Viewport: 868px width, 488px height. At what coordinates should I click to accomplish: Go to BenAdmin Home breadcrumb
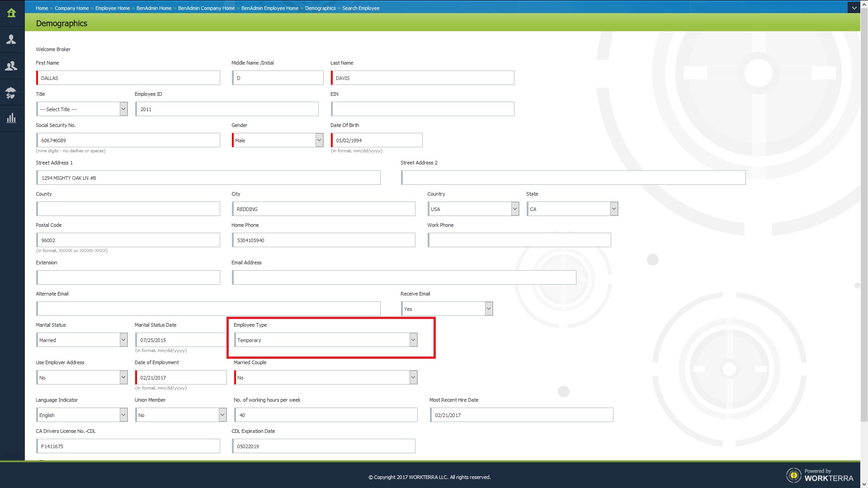[x=154, y=8]
